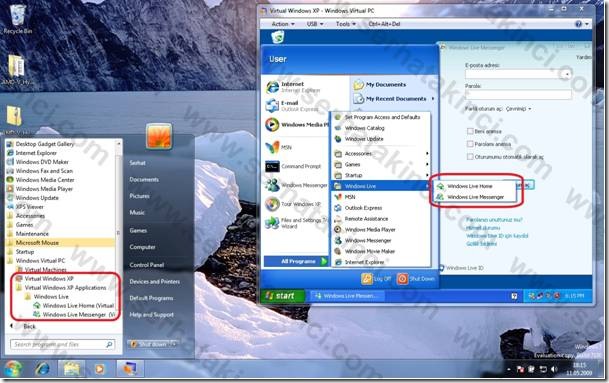Open Control Panel in Windows 7 Start menu
Viewport: 609px width, 383px height.
click(146, 265)
